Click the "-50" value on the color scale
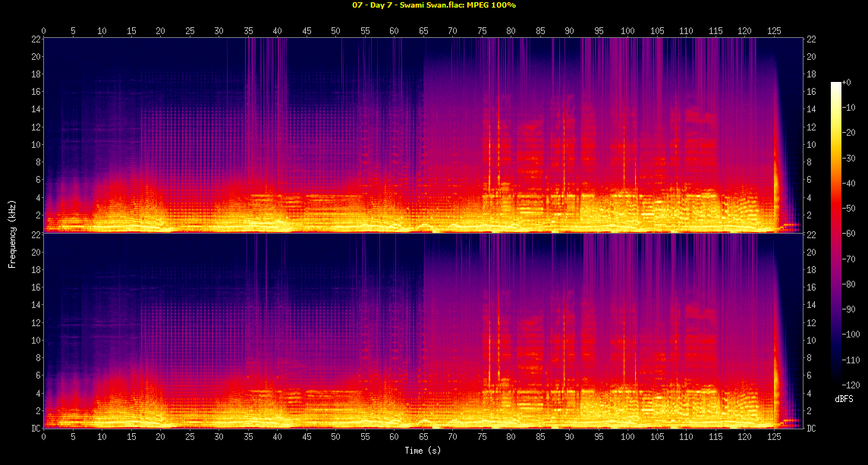 click(x=848, y=208)
